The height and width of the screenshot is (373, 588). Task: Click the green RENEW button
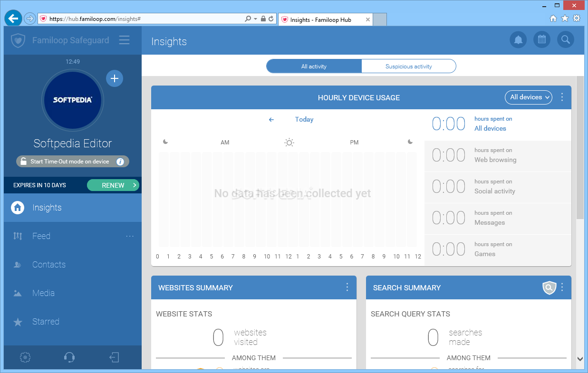113,185
